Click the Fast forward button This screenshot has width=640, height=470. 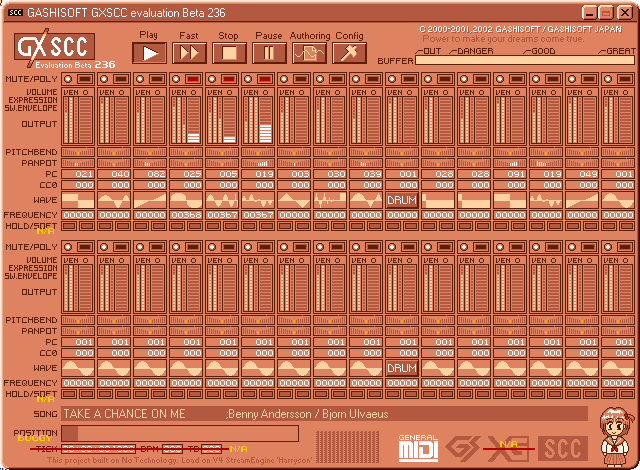189,53
